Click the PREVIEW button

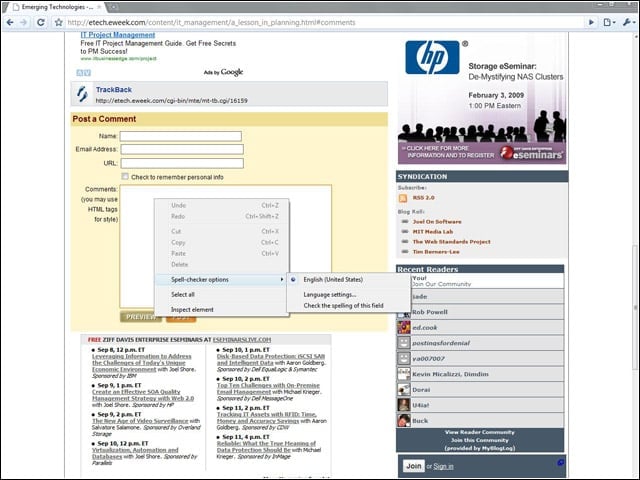[141, 317]
